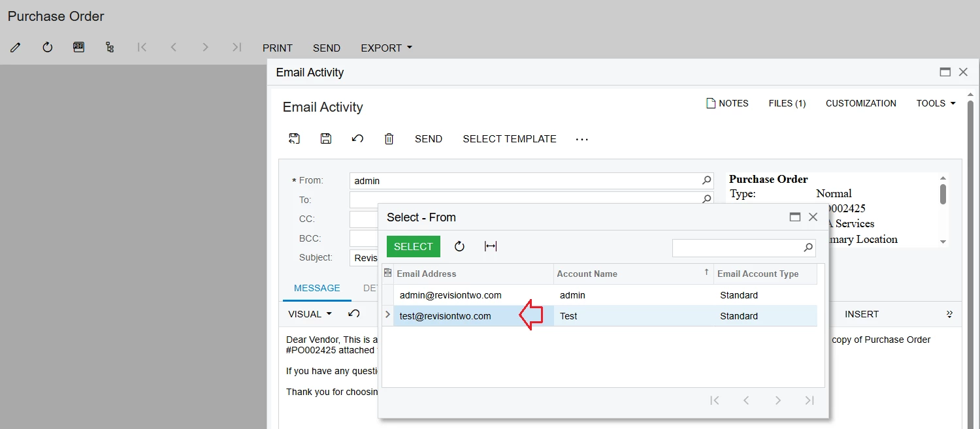The image size is (980, 429).
Task: Open the three-dots more actions menu
Action: tap(581, 139)
